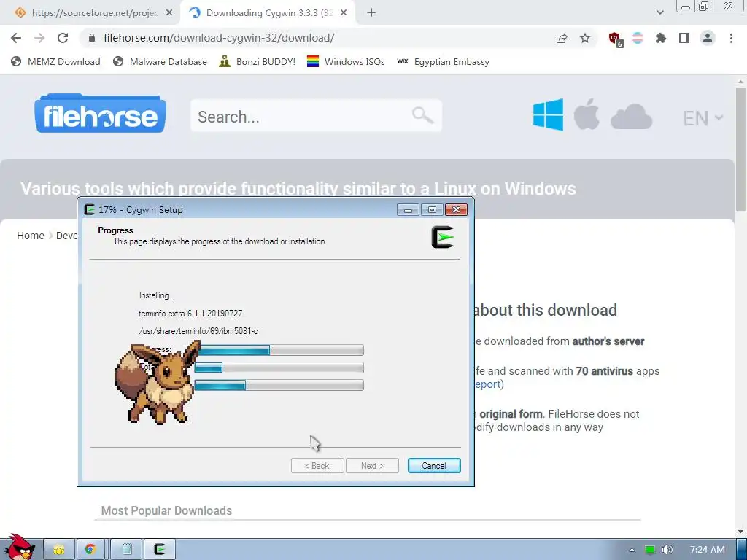Open the Chrome three-dot menu
The image size is (747, 560).
pyautogui.click(x=731, y=38)
